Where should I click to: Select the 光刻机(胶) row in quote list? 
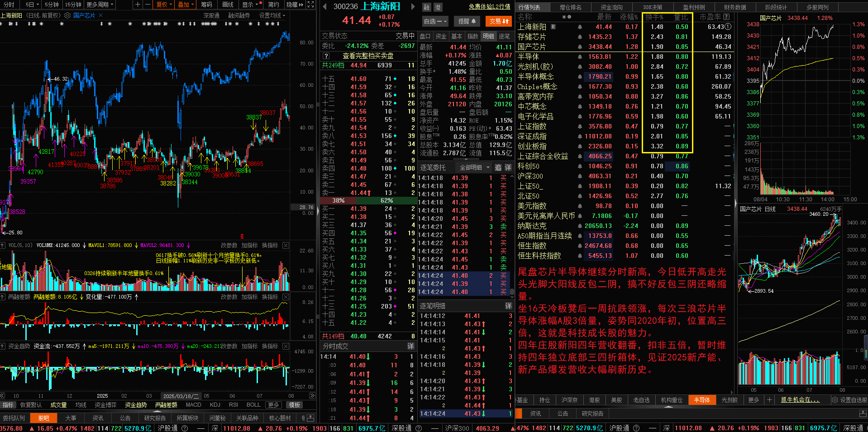pos(624,66)
